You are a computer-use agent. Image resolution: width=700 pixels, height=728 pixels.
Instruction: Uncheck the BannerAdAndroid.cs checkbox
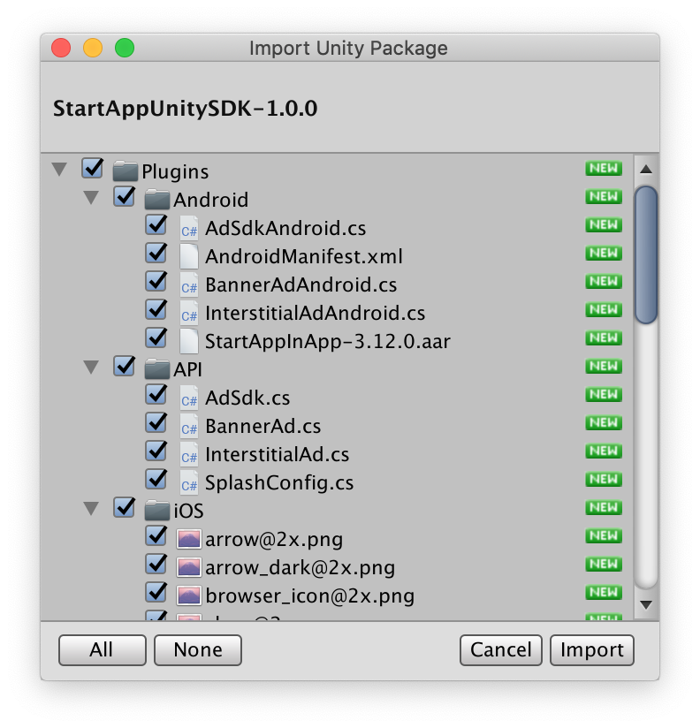pos(156,281)
